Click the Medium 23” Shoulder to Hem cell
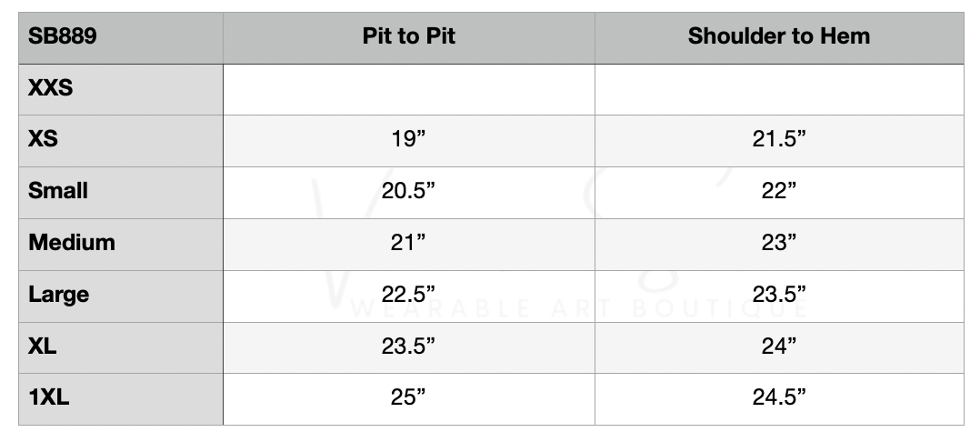The image size is (980, 442). pyautogui.click(x=779, y=243)
